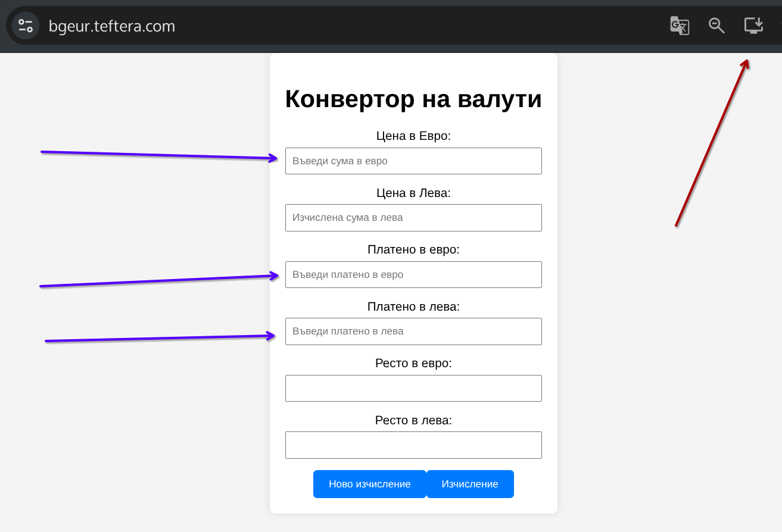Screen dimensions: 782x532
Task: Select the bgeur.teftera.com URL text
Action: pos(112,26)
